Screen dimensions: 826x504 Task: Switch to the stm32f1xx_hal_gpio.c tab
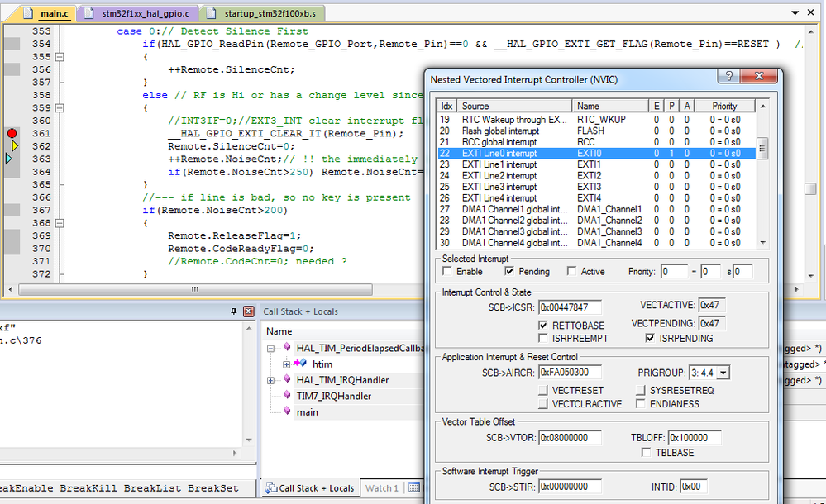click(x=139, y=13)
